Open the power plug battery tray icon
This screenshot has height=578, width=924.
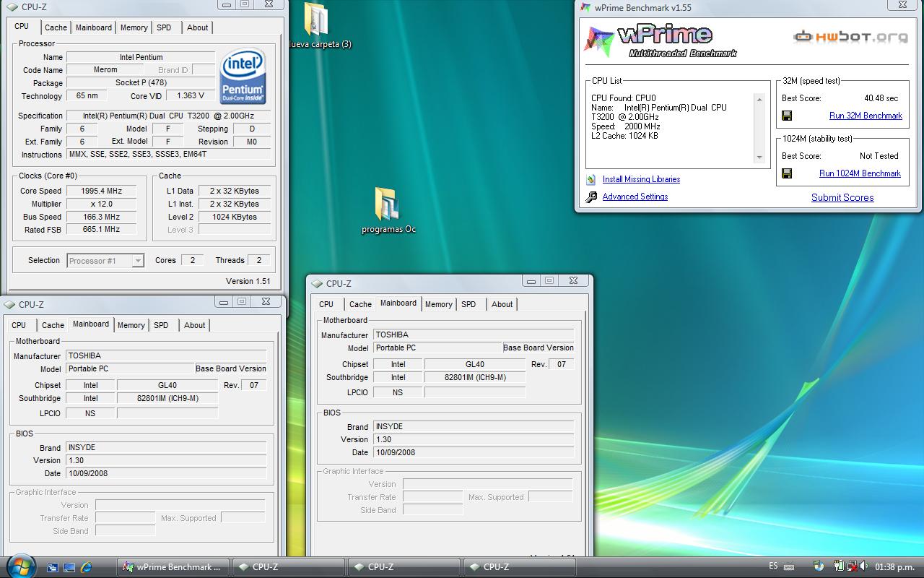pyautogui.click(x=840, y=566)
